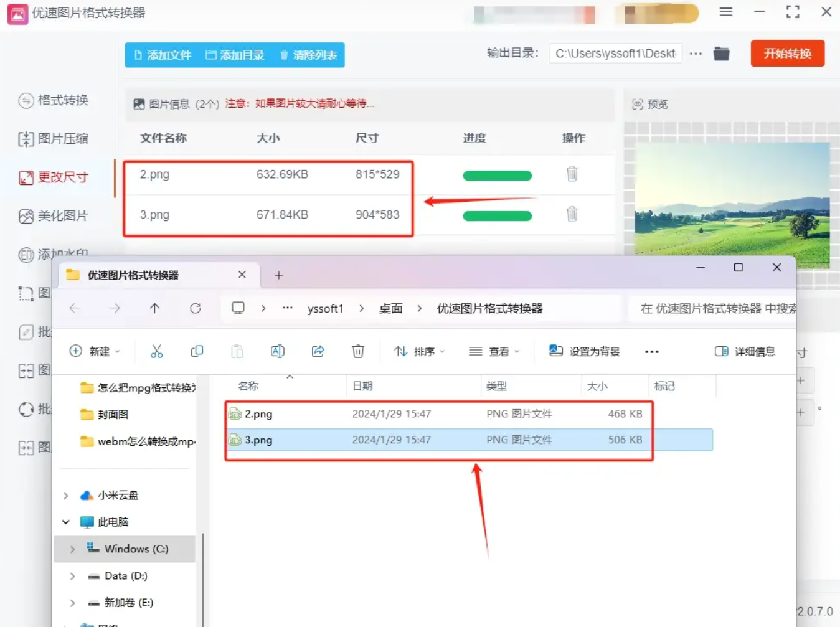Open Explorer toolbar more options ellipsis
Viewport: 840px width, 627px height.
coord(652,352)
